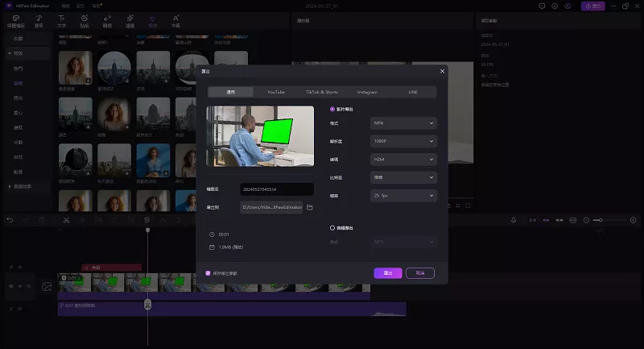Image resolution: width=644 pixels, height=349 pixels.
Task: Open the Stickers tool in top toolbar
Action: [x=85, y=20]
